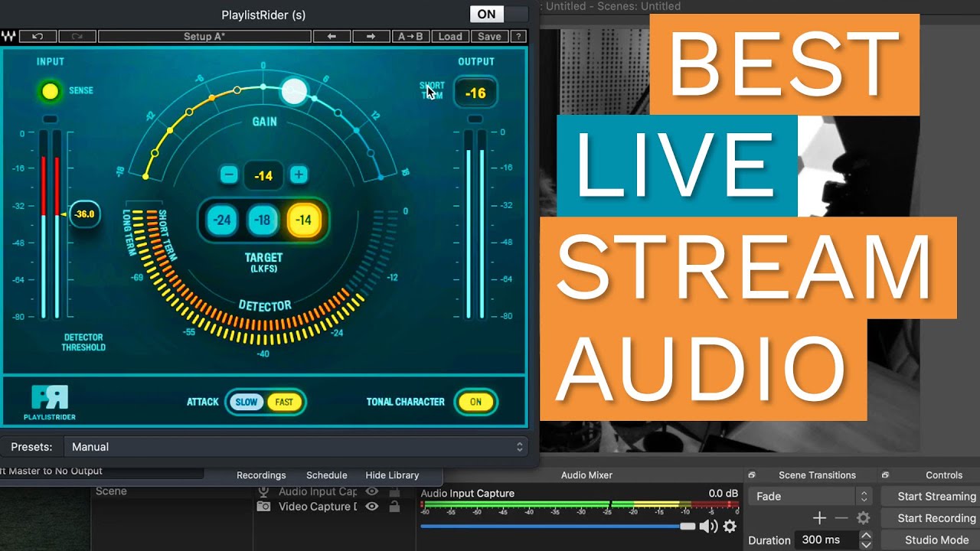Click the yellow Sense indicator light
Image resolution: width=980 pixels, height=551 pixels.
50,92
